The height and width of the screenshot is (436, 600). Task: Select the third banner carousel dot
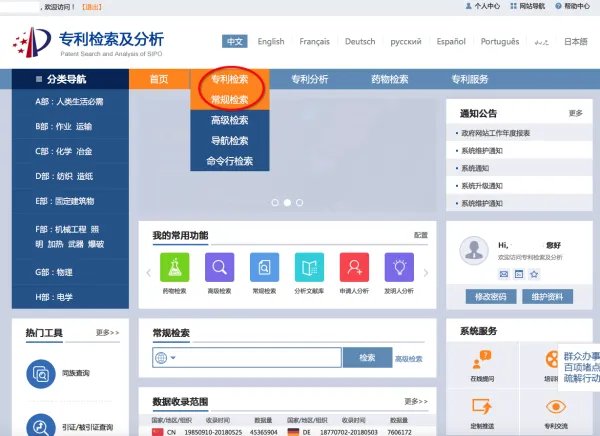click(x=300, y=202)
